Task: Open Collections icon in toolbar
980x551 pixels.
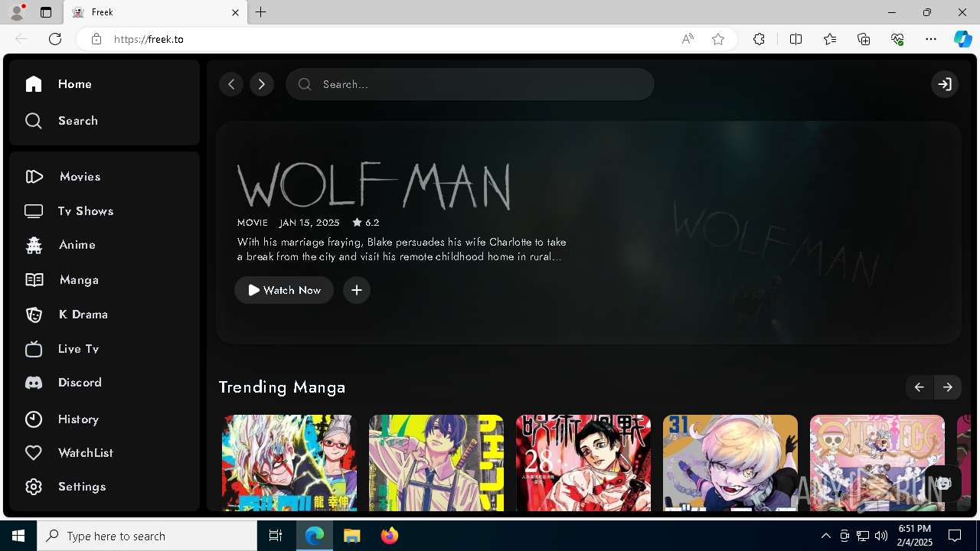Action: tap(864, 39)
